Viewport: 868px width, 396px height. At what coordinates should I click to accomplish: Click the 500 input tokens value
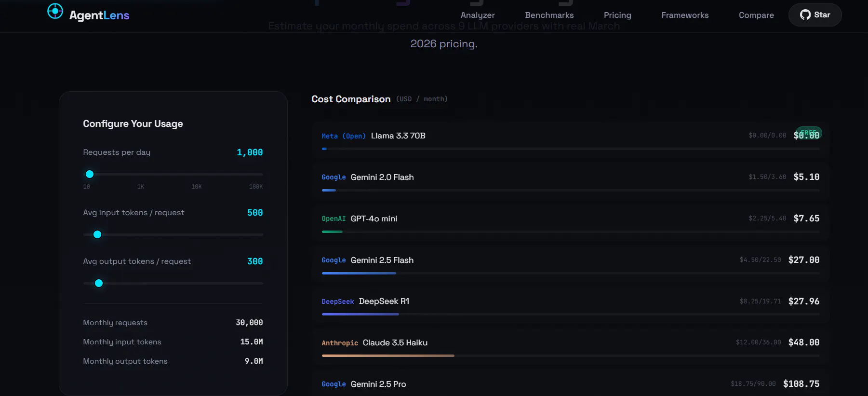point(255,213)
